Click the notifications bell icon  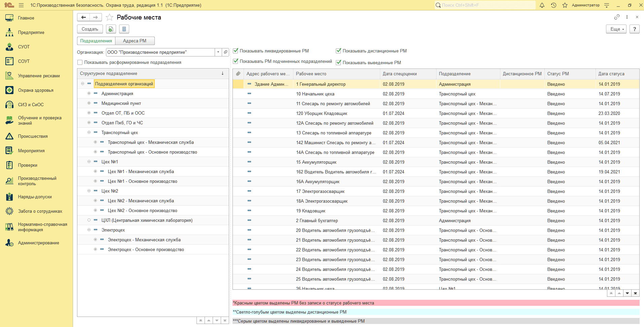542,5
